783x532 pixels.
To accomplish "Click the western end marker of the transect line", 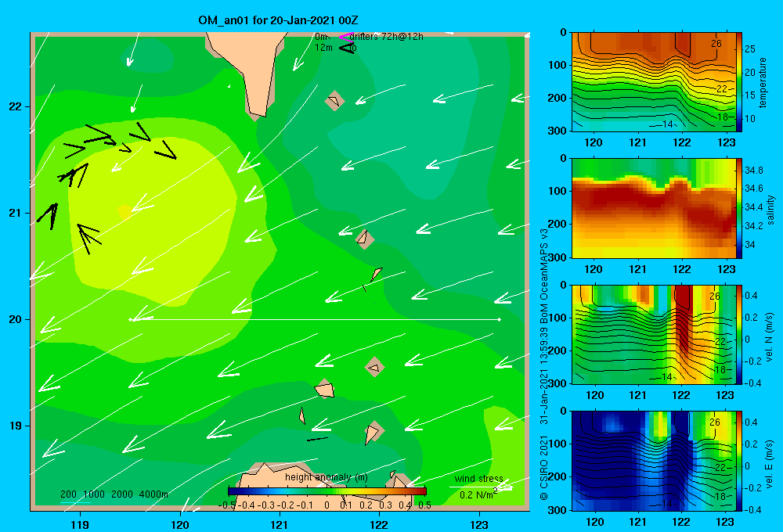I will point(130,319).
